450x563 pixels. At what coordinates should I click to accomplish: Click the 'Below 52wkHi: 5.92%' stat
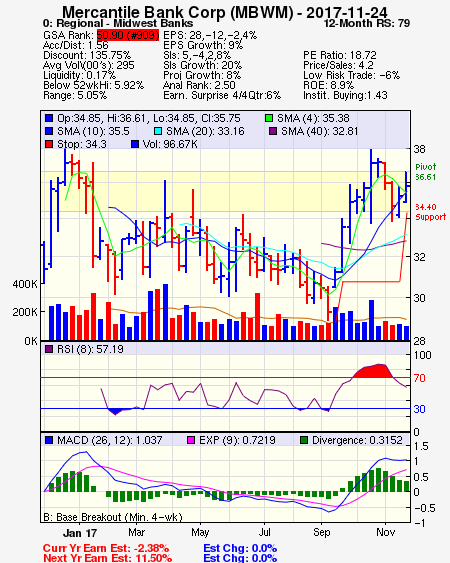click(x=93, y=85)
